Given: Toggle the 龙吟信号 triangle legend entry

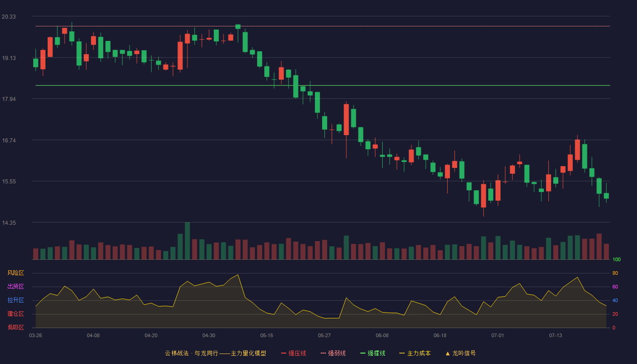Looking at the screenshot, I should [460, 353].
